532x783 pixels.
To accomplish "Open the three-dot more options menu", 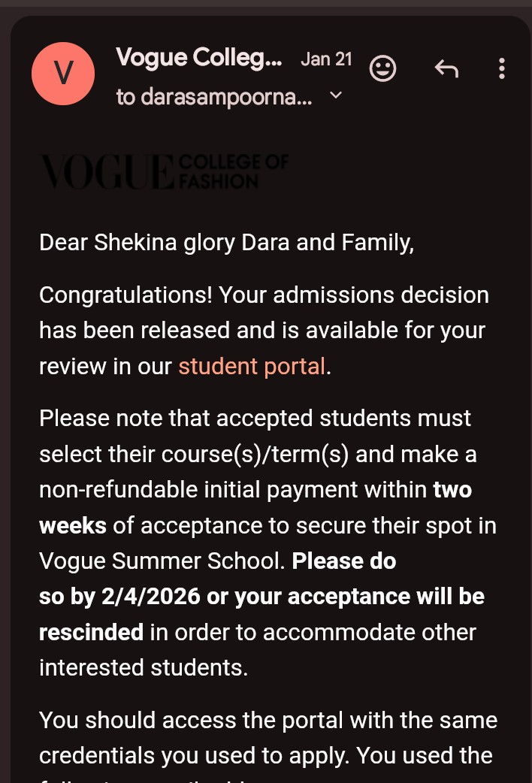I will (501, 69).
